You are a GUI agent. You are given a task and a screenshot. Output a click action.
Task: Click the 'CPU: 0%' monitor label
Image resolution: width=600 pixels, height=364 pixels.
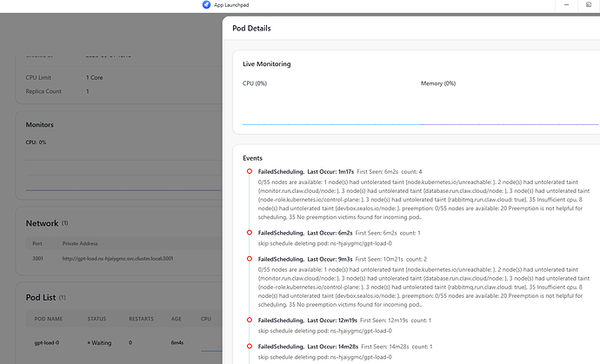tap(36, 142)
